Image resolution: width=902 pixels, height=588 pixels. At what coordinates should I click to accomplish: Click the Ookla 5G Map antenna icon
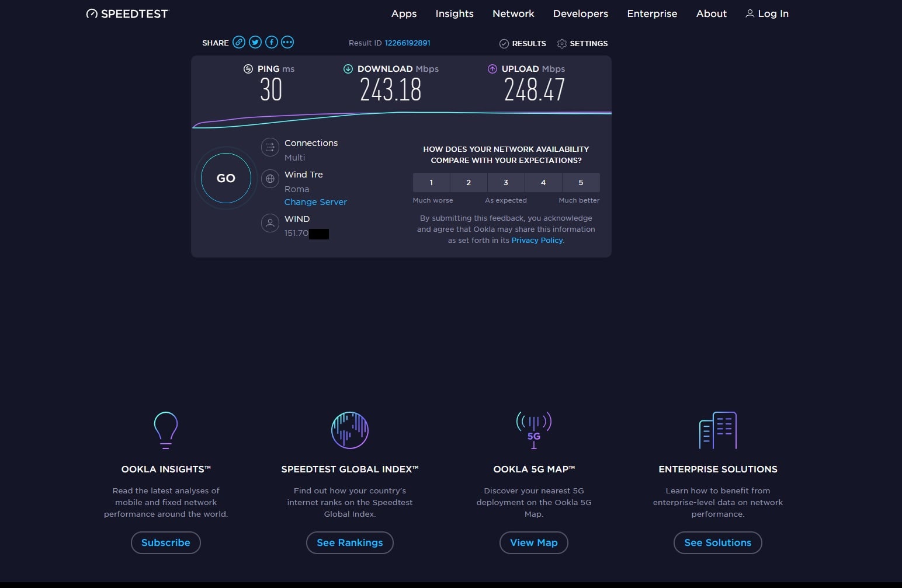coord(534,430)
